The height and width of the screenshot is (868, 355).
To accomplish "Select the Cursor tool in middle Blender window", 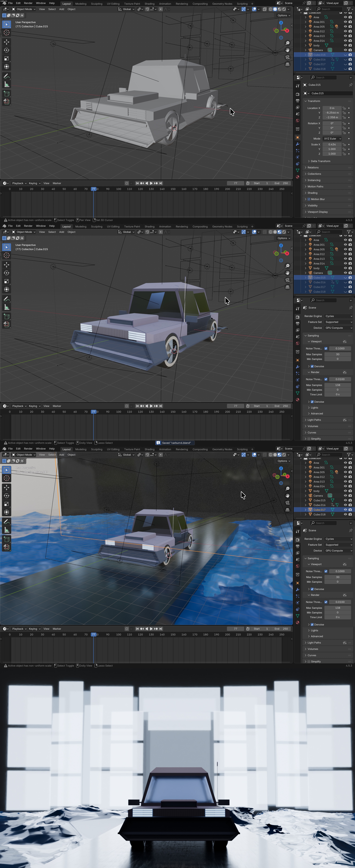I will coord(6,255).
